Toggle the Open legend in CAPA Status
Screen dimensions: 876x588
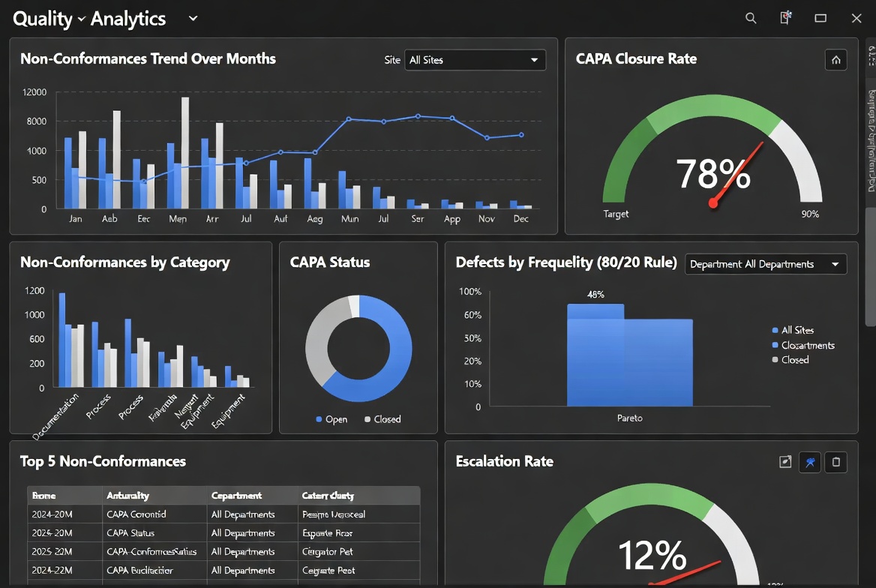click(331, 419)
